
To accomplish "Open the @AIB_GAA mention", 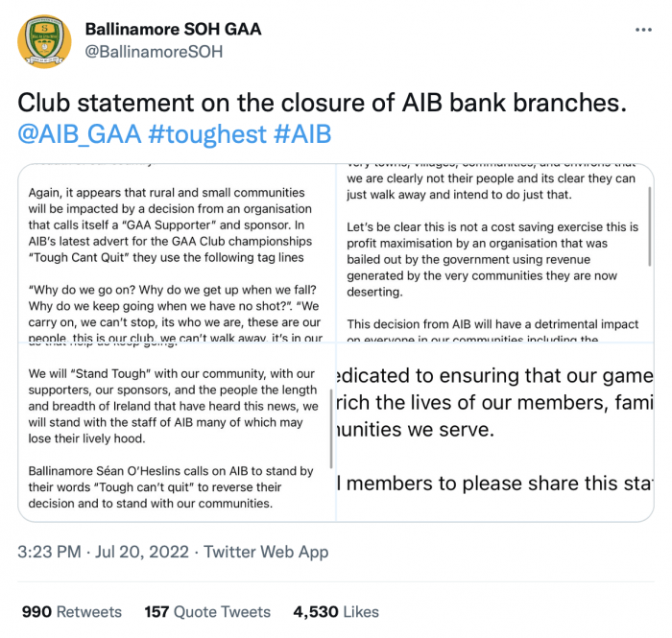I will pyautogui.click(x=80, y=134).
